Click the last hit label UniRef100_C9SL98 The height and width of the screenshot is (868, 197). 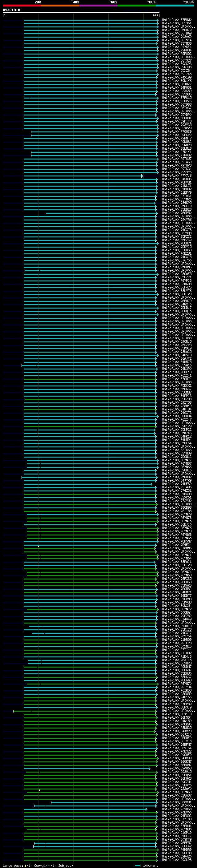177,860
